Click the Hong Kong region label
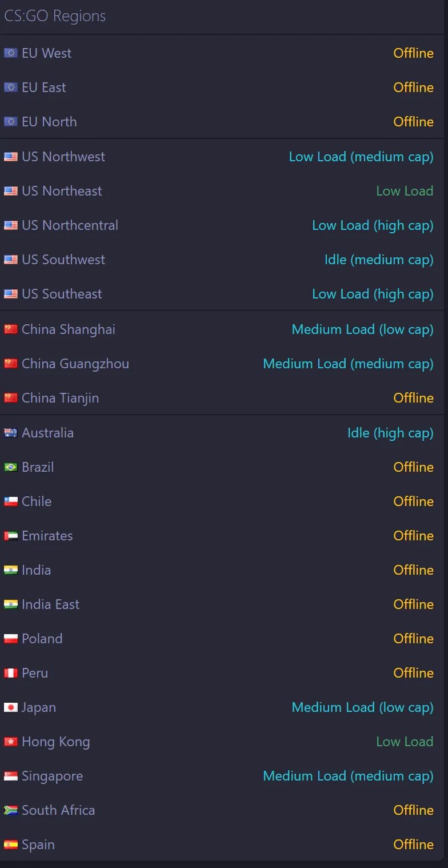 [56, 742]
